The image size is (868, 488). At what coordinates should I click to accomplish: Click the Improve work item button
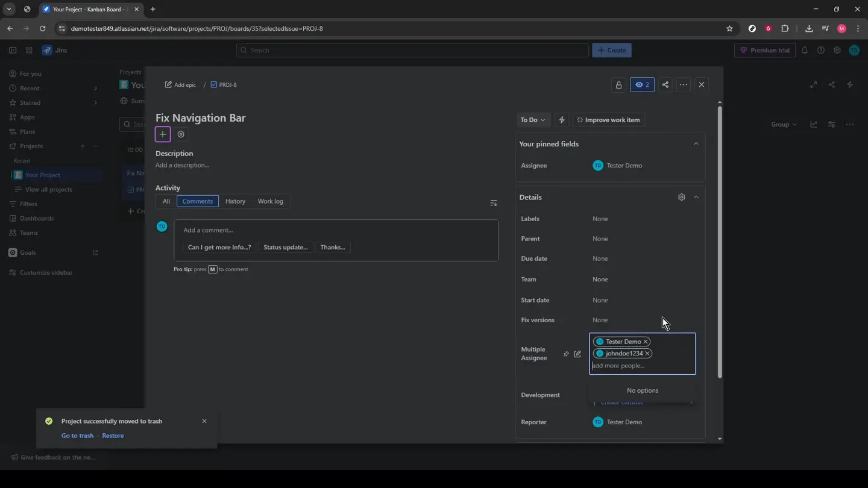coord(608,120)
